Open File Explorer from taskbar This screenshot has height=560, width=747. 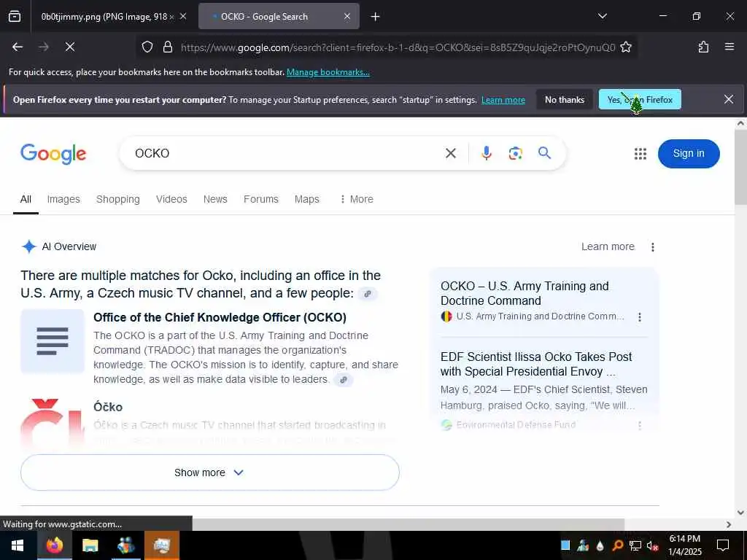pyautogui.click(x=90, y=545)
